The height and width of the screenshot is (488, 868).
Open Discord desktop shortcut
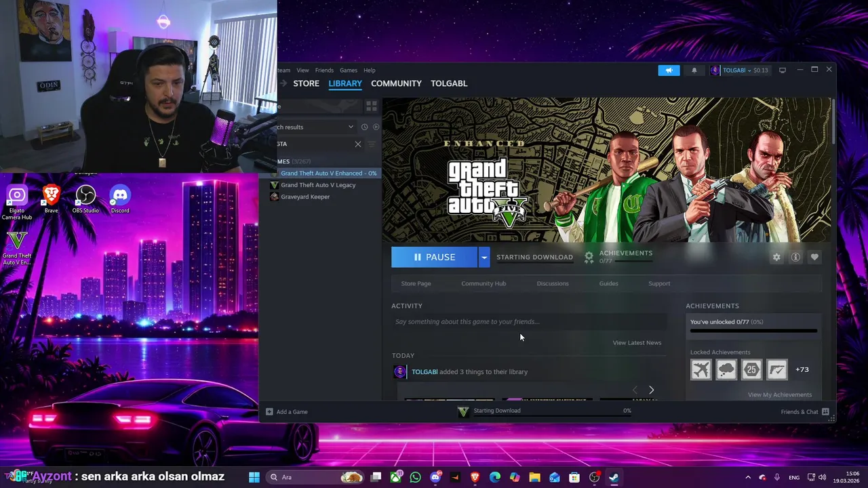click(x=120, y=200)
